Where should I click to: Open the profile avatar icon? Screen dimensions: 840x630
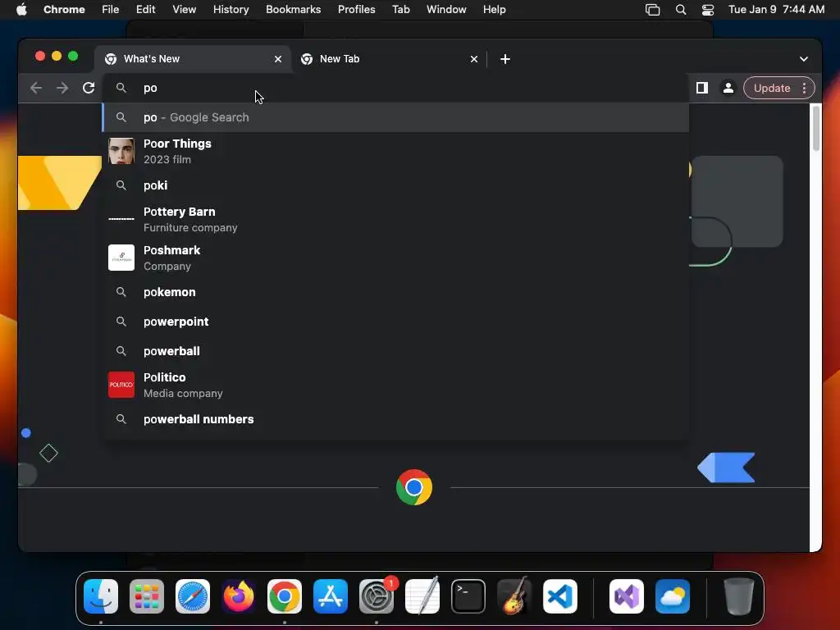tap(728, 88)
